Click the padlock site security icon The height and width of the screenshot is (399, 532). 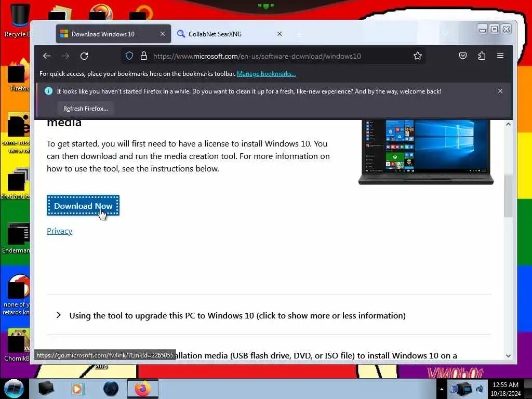tap(144, 56)
